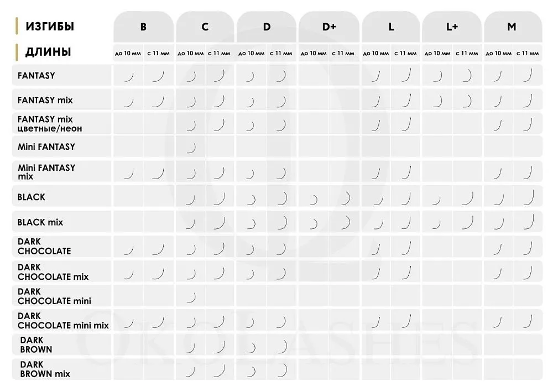
Task: Choose Mini FANTASY mix B curl from 11 mm
Action: tap(159, 174)
